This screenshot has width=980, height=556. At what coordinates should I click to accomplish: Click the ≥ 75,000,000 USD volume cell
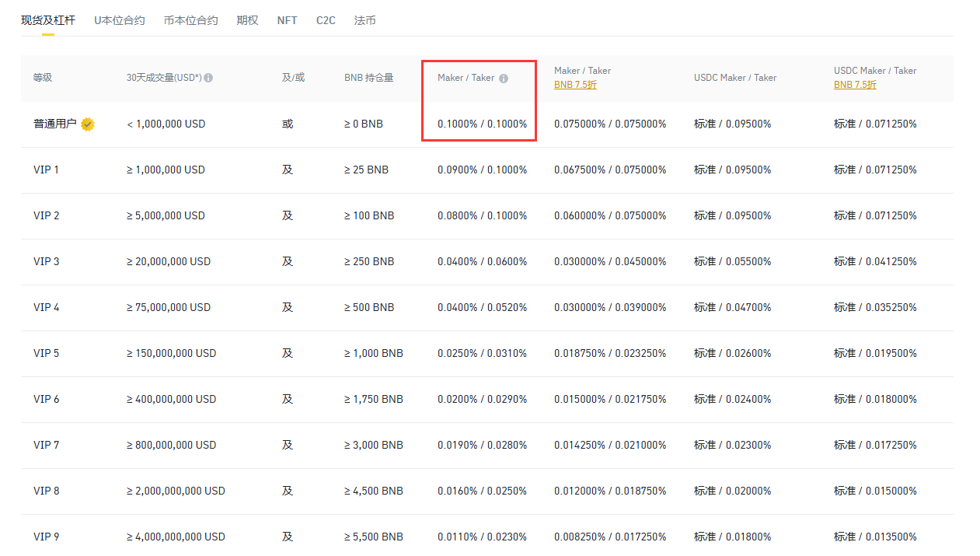169,307
